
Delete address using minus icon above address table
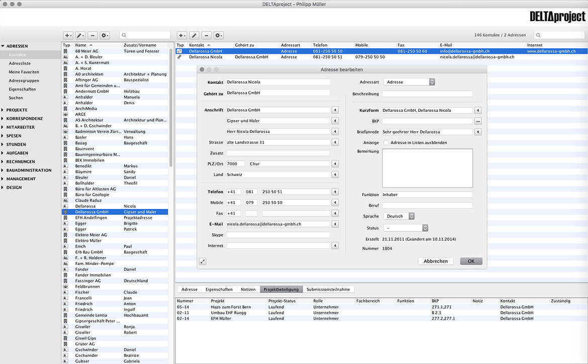[206, 35]
